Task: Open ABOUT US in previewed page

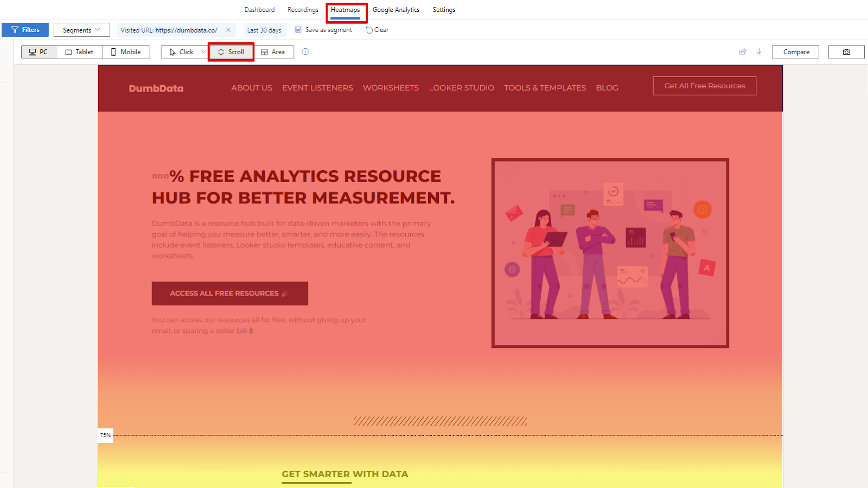Action: [x=252, y=88]
